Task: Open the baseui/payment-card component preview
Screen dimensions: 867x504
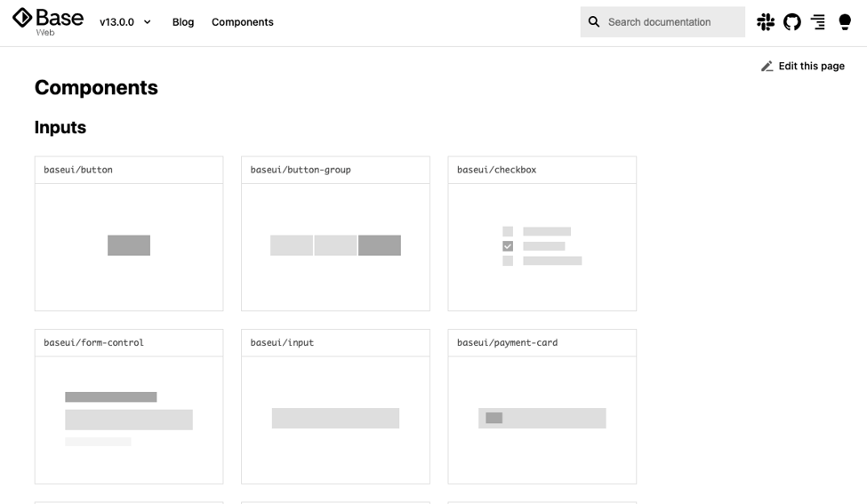Action: point(542,419)
